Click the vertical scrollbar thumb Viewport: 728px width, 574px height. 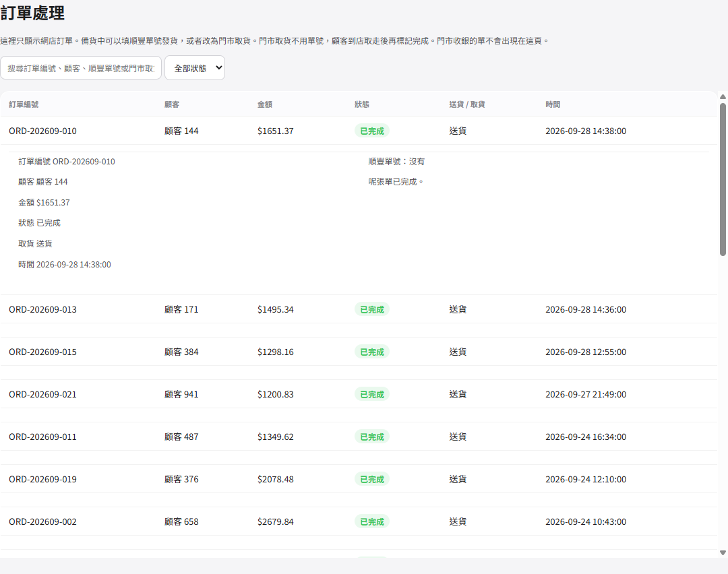(x=723, y=180)
